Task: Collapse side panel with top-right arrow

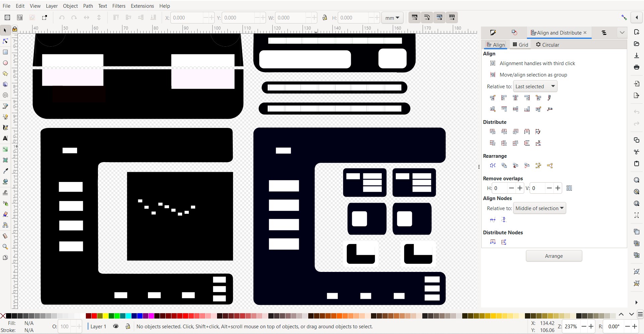Action: pos(636,17)
